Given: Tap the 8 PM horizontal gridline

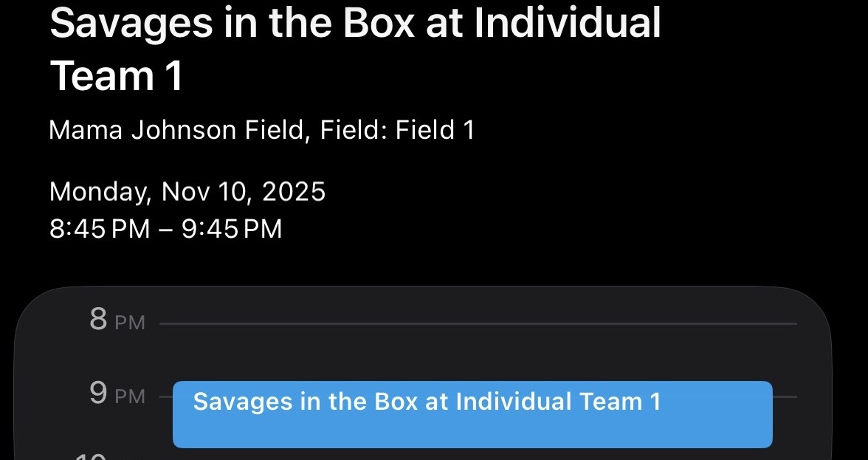Looking at the screenshot, I should [478, 323].
